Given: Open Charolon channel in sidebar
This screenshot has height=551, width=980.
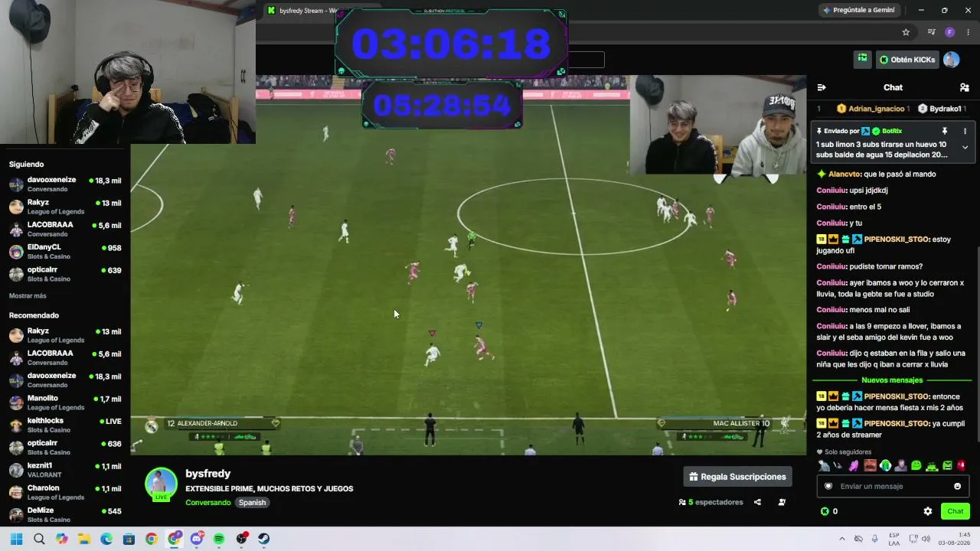Looking at the screenshot, I should click(65, 492).
